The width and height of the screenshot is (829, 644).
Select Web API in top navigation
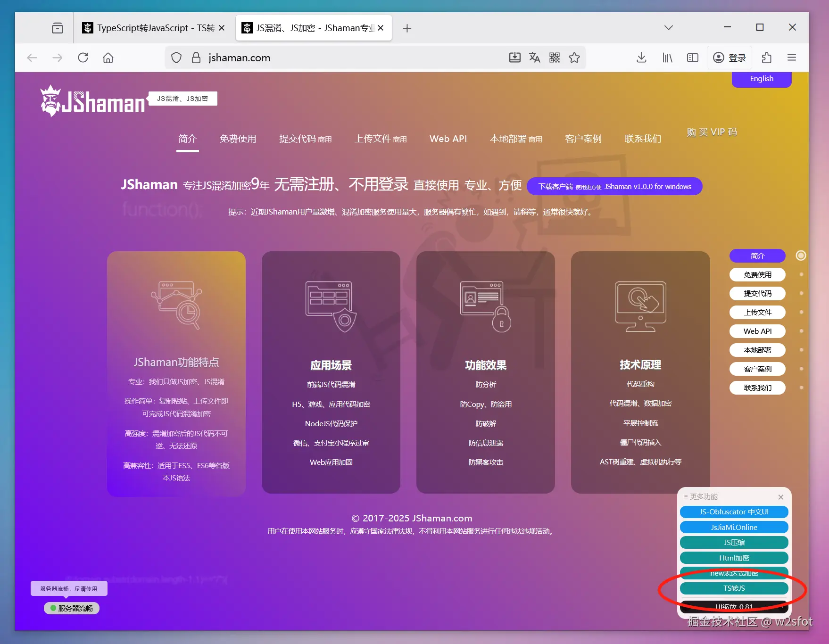click(x=448, y=139)
